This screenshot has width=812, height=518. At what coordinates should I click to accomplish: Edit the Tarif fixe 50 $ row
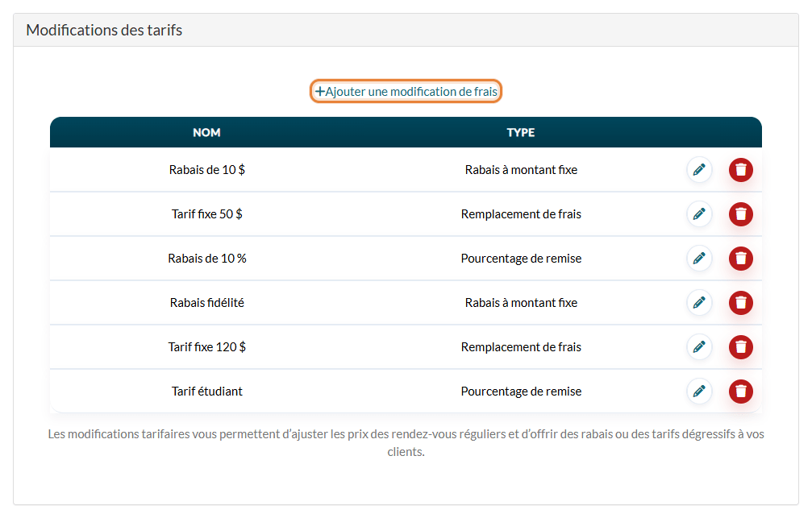coord(699,214)
